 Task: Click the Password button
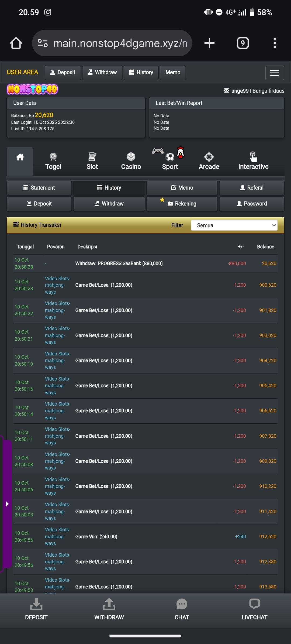pyautogui.click(x=252, y=204)
